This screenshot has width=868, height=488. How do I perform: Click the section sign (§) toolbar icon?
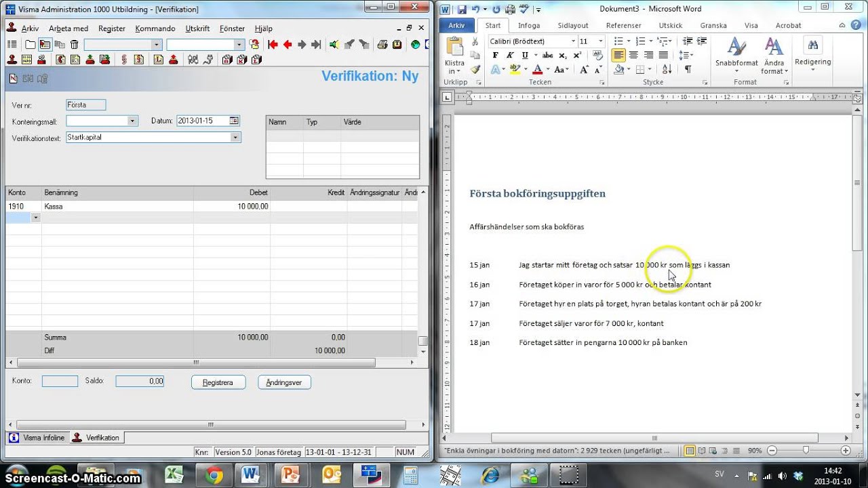click(125, 60)
